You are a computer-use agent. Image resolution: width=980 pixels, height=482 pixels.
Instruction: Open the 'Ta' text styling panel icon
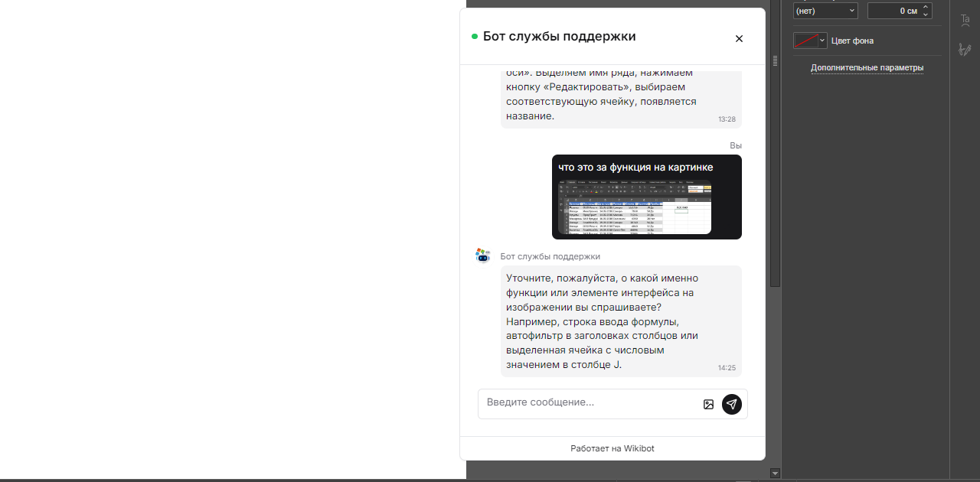coord(965,20)
